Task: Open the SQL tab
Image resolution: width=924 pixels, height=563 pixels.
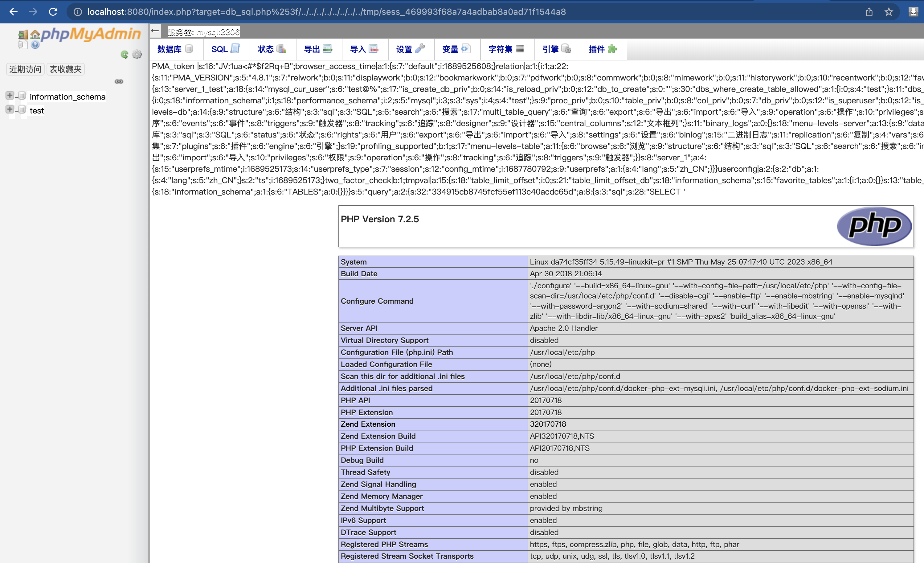Action: [225, 49]
